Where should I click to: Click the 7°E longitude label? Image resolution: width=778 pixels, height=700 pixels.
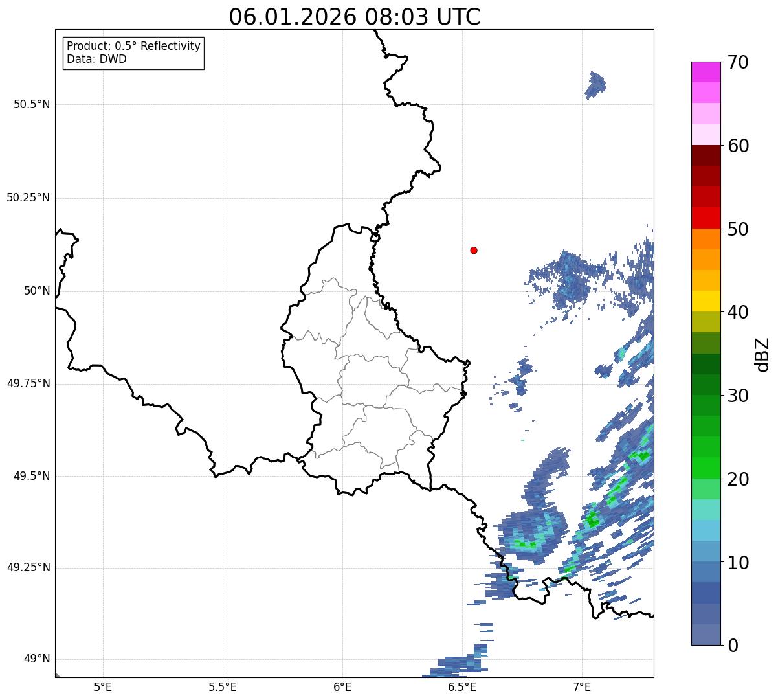(x=582, y=686)
